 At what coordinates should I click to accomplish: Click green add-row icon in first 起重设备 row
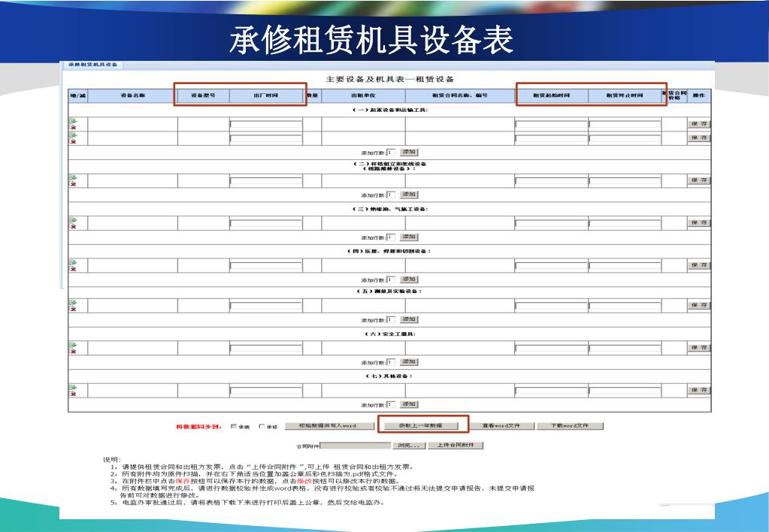click(74, 121)
